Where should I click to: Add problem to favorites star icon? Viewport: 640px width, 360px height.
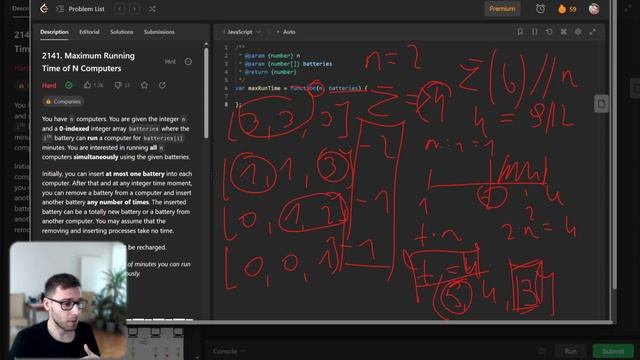point(144,85)
